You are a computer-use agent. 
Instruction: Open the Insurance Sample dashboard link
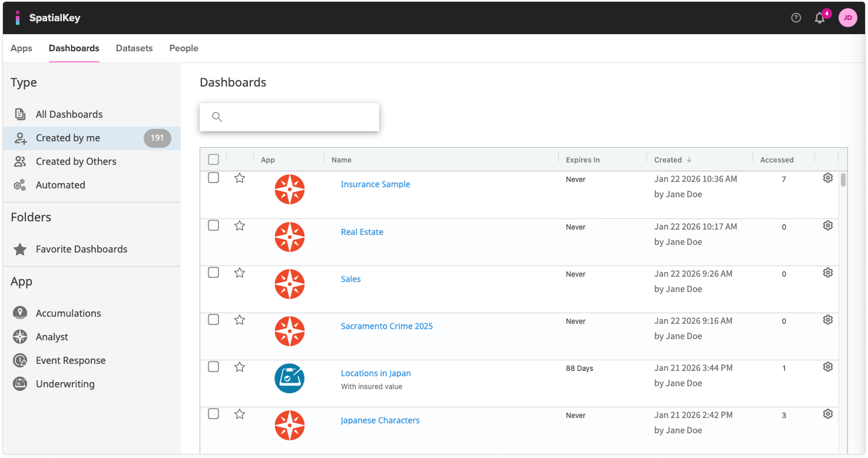click(x=375, y=184)
